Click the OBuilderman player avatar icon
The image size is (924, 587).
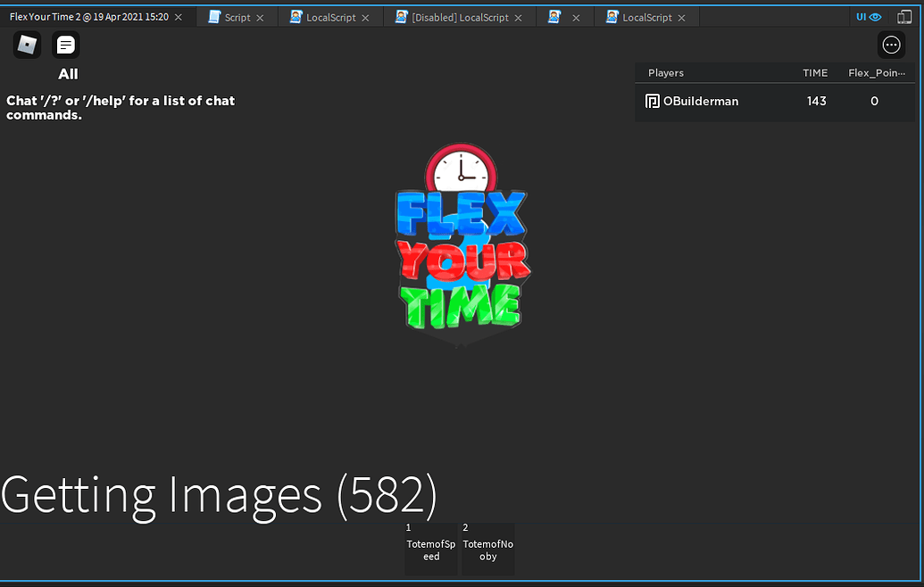[x=652, y=102]
